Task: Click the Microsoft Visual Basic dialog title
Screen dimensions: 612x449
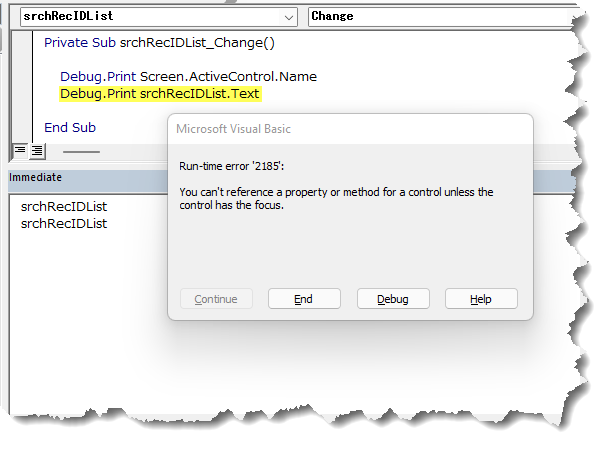Action: (x=233, y=129)
